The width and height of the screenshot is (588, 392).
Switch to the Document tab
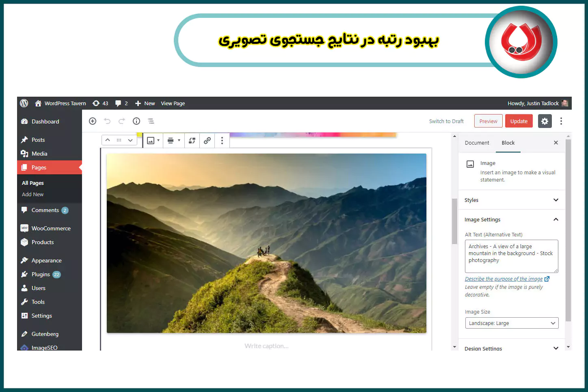click(x=477, y=143)
